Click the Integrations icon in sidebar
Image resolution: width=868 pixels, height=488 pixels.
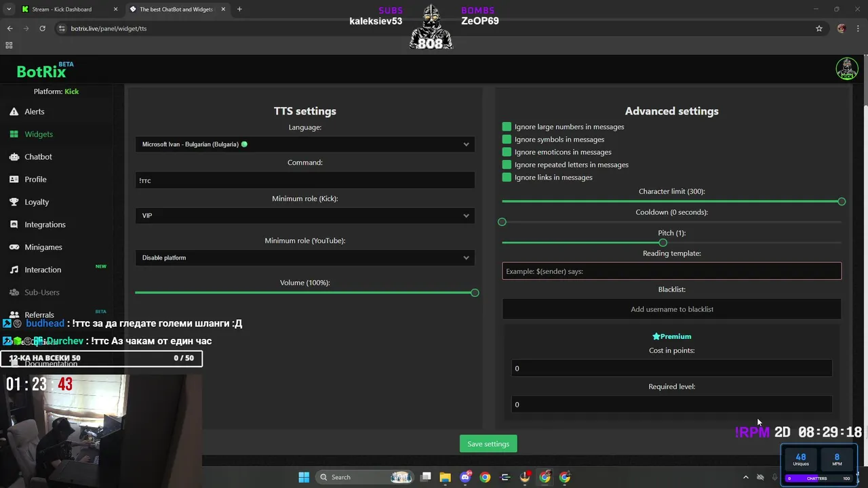point(14,224)
